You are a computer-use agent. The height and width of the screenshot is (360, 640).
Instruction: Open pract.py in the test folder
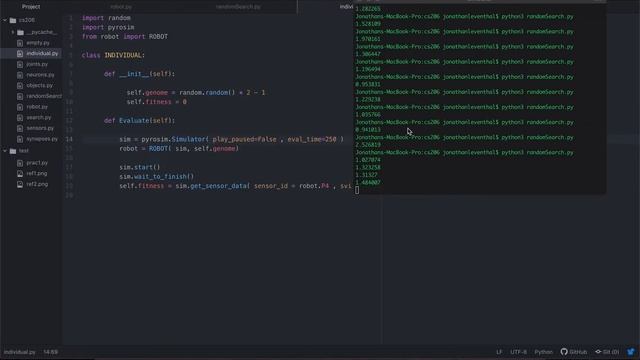37,163
